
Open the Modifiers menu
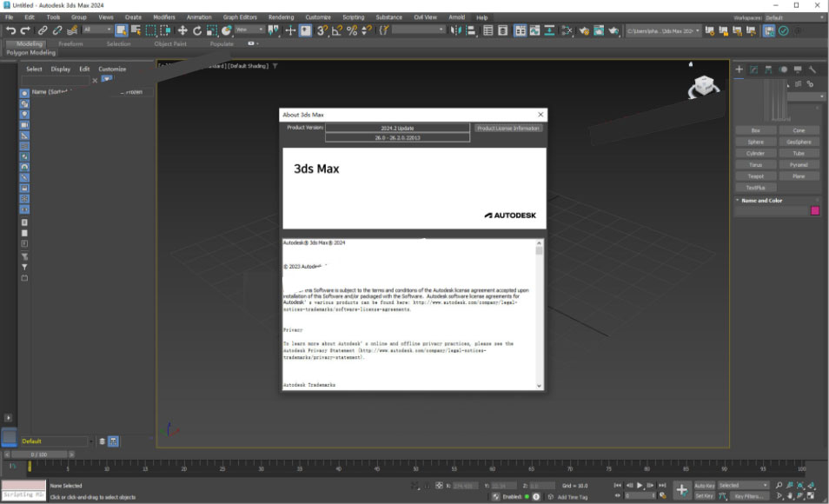pyautogui.click(x=164, y=17)
